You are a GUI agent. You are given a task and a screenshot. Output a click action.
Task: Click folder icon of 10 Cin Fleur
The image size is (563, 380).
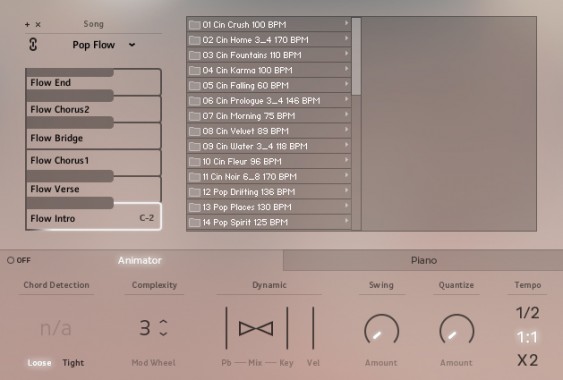click(195, 162)
